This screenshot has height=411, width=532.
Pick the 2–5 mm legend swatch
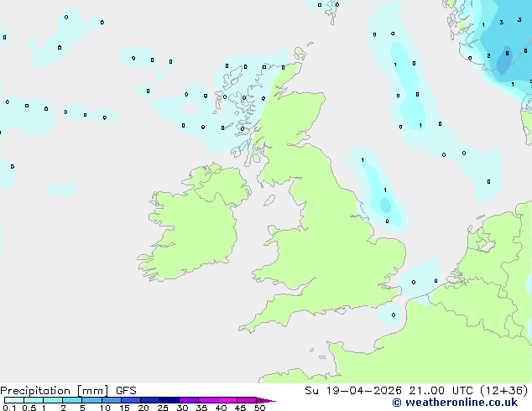[x=72, y=400]
